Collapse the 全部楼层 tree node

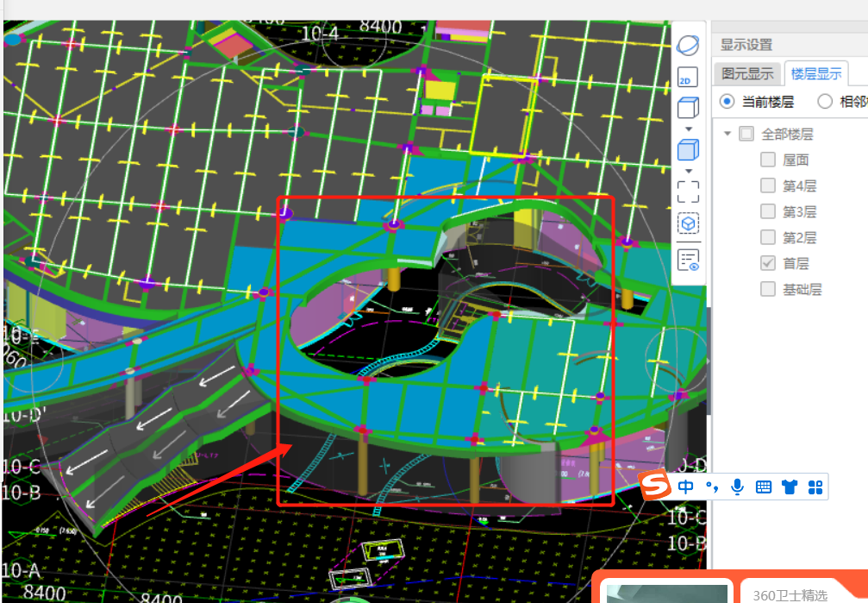pos(727,134)
